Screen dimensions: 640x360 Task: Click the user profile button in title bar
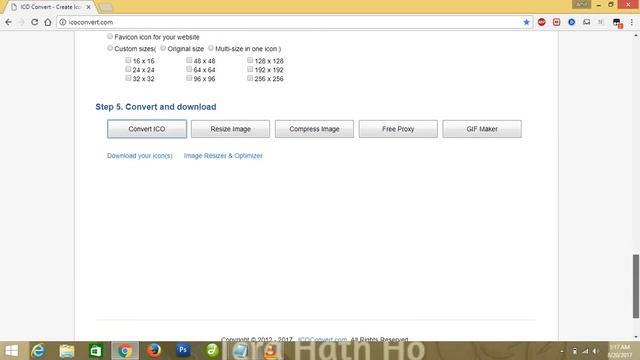582,4
